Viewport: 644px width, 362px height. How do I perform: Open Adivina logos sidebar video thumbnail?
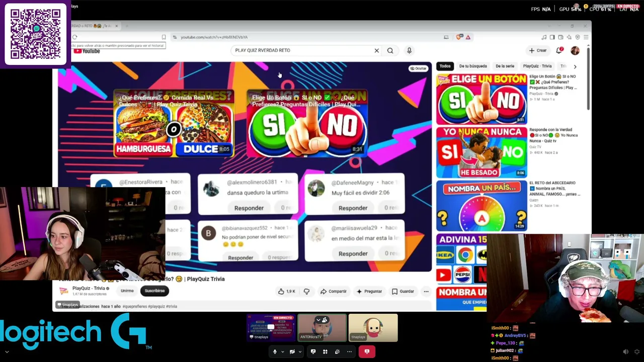(461, 259)
